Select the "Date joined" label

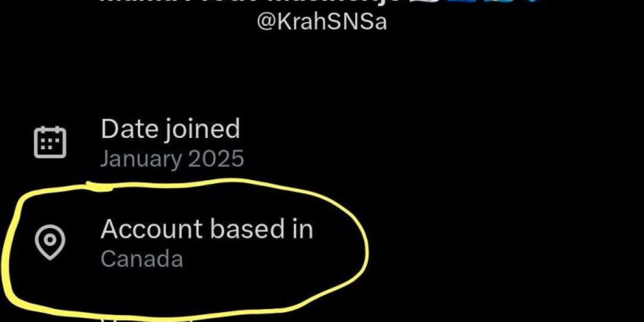(170, 129)
